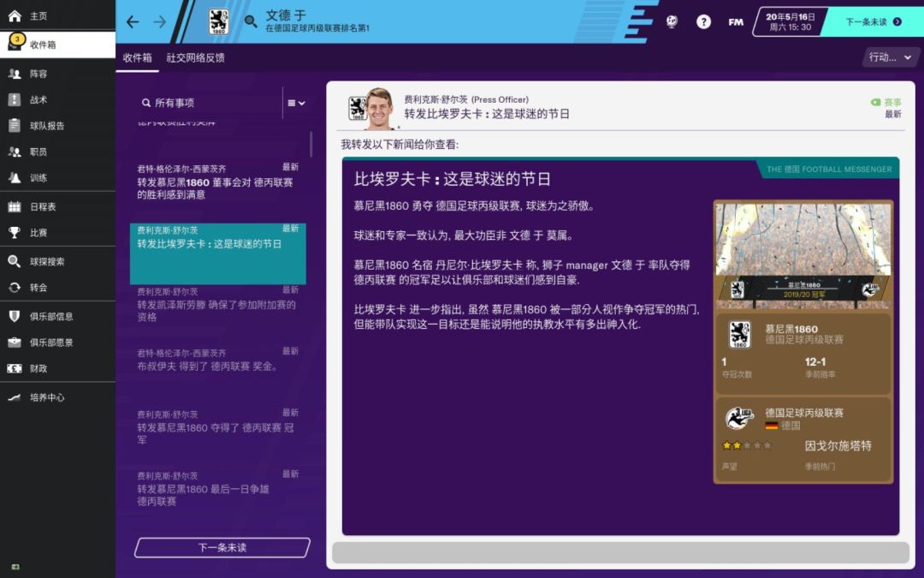Image resolution: width=924 pixels, height=578 pixels.
Task: Open the 球队报告 team report icon
Action: point(15,126)
